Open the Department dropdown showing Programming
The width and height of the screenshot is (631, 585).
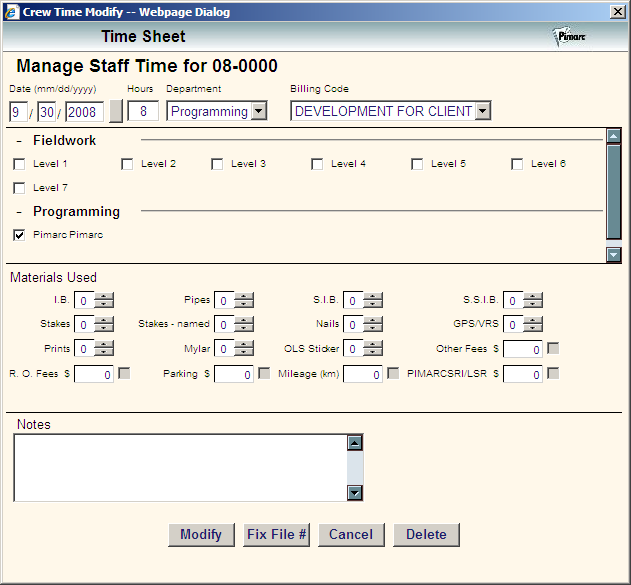click(x=217, y=111)
